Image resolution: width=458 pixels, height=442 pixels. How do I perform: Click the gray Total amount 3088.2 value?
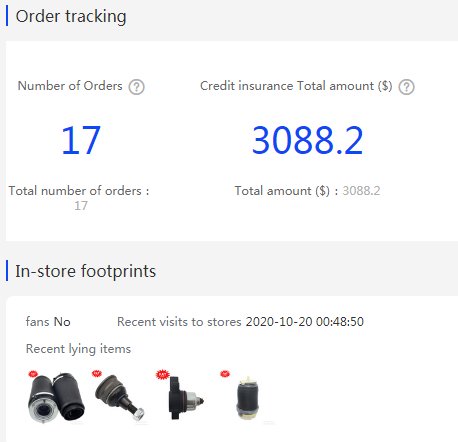coord(361,191)
